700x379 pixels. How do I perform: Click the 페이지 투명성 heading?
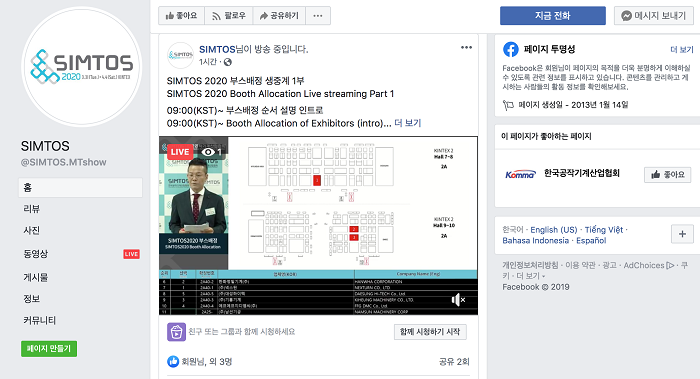click(x=549, y=49)
